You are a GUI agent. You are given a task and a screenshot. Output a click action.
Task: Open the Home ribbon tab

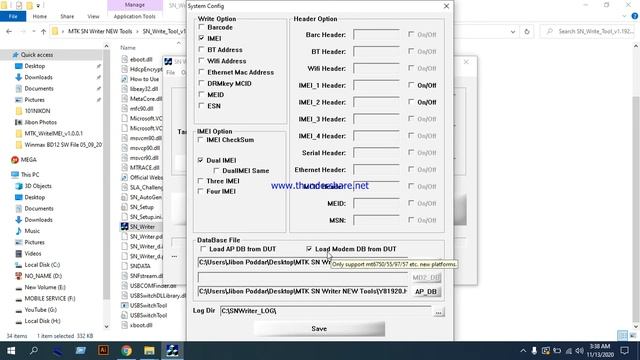tap(40, 16)
